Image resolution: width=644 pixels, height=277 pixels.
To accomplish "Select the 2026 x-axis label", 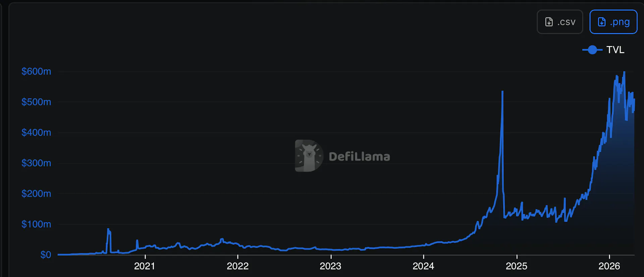I will coord(609,266).
